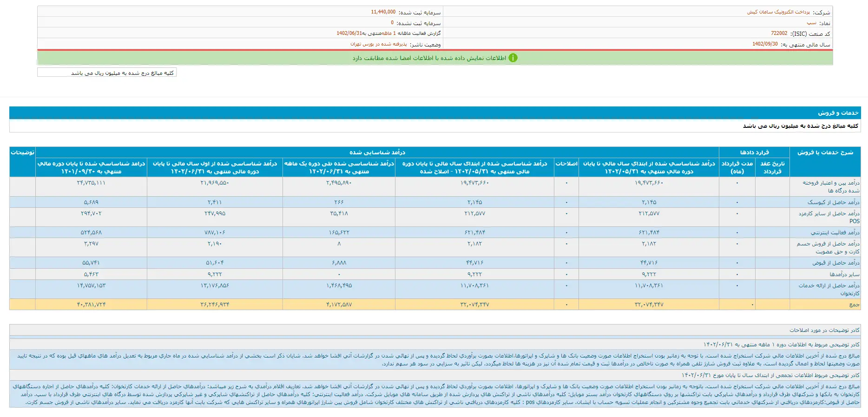Select row label درآمد حاصل از سایر کارمزد POS

[x=829, y=217]
